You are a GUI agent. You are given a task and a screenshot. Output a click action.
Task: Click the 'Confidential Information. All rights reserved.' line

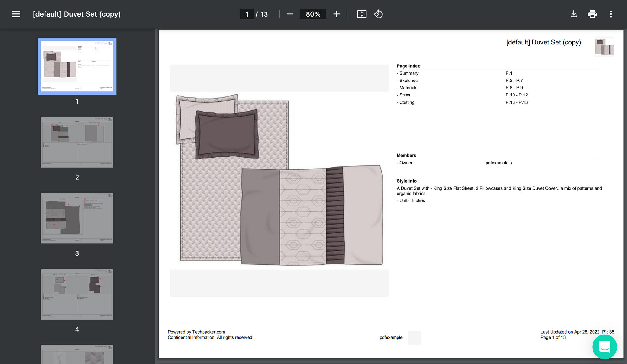[x=210, y=337]
